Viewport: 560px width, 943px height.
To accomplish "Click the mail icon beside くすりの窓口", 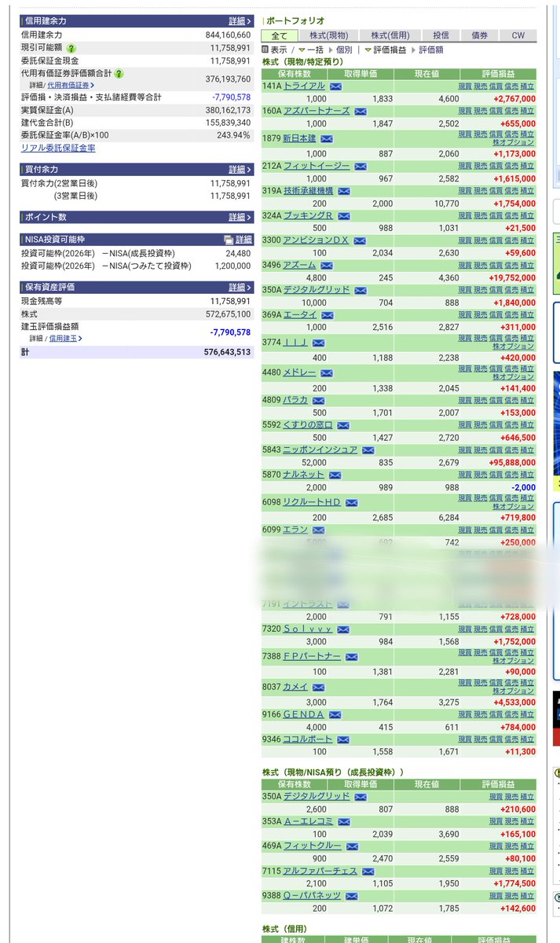I will pos(344,425).
